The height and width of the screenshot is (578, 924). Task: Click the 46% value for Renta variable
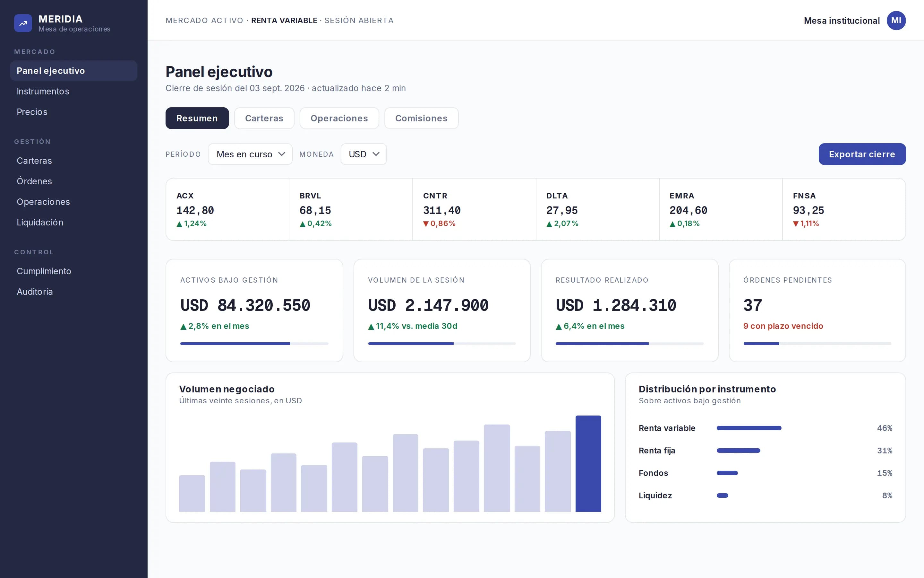884,428
